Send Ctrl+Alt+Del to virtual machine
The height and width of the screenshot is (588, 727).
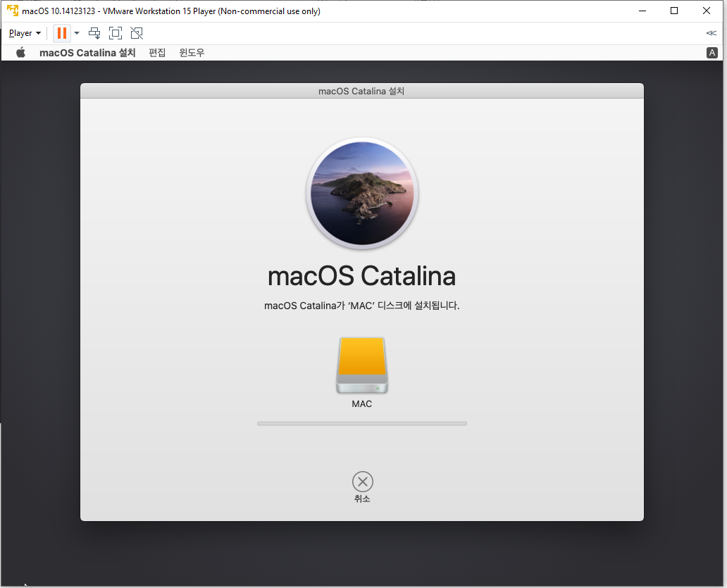94,33
